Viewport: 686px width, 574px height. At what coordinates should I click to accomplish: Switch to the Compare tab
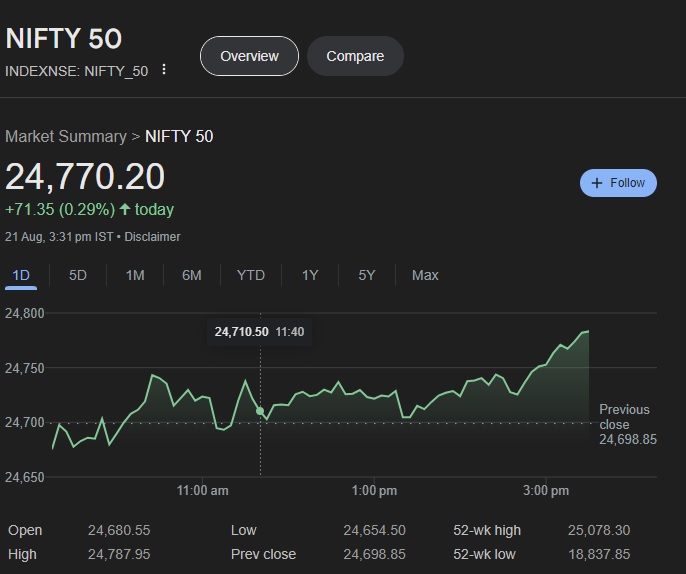355,56
